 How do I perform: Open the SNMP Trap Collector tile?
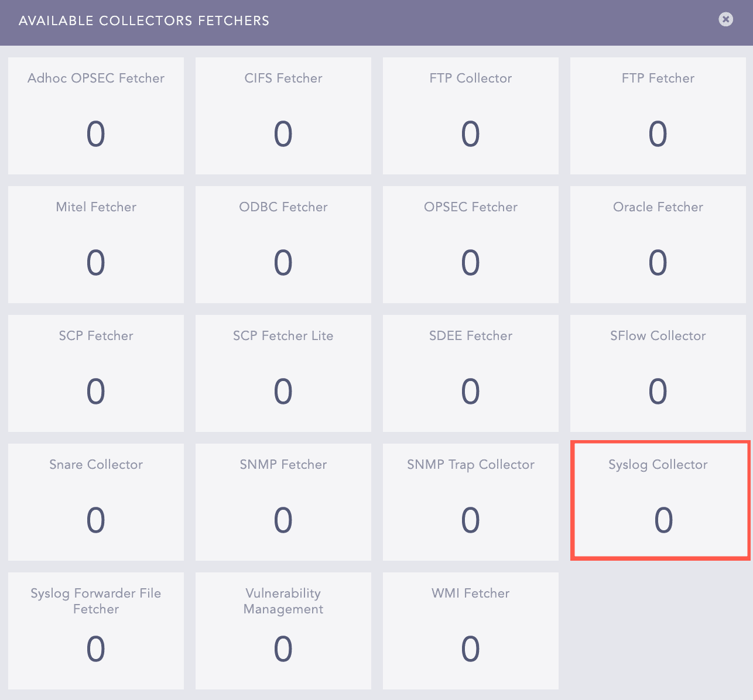pyautogui.click(x=470, y=501)
